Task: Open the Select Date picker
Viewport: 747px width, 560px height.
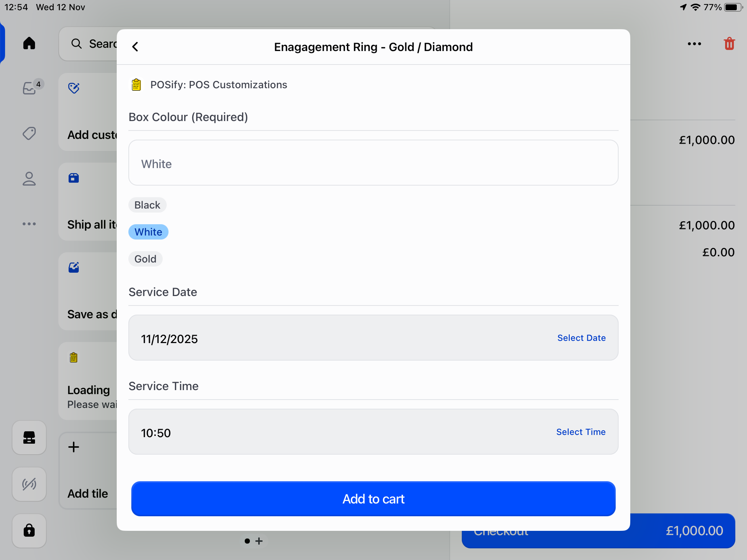Action: click(x=581, y=338)
